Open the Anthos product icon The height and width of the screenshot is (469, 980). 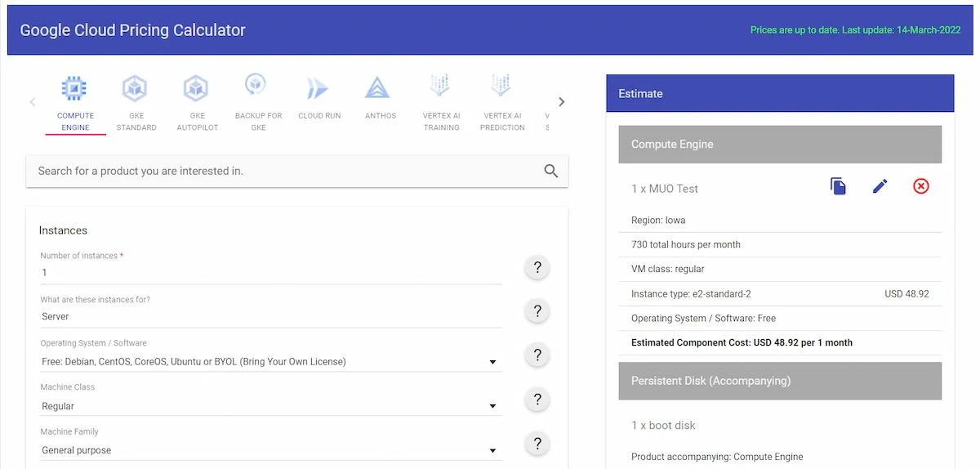click(377, 87)
